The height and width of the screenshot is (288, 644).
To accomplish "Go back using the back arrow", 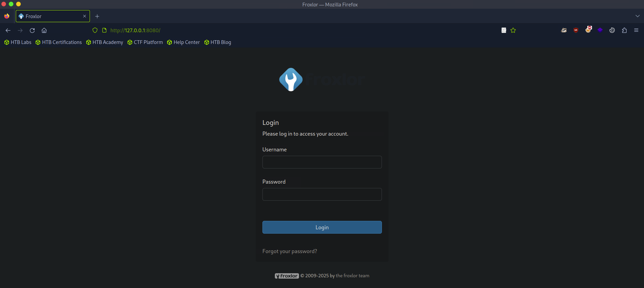I will point(8,31).
